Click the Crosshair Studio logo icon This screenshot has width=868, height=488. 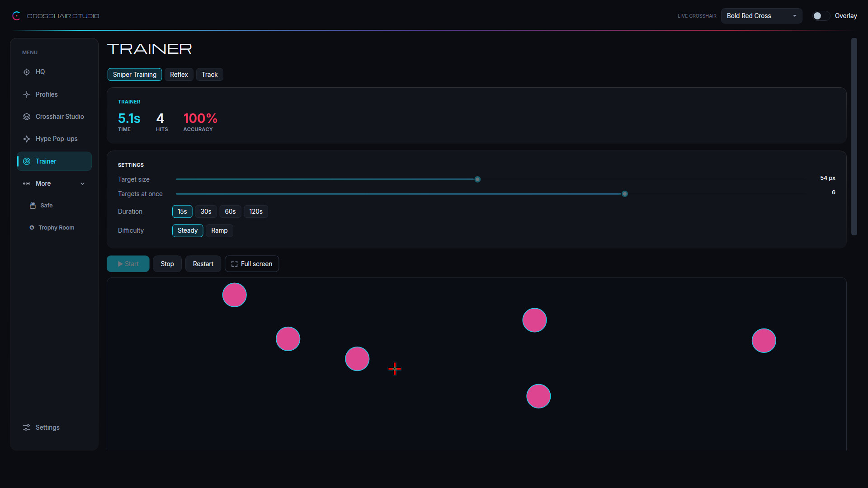tap(16, 16)
